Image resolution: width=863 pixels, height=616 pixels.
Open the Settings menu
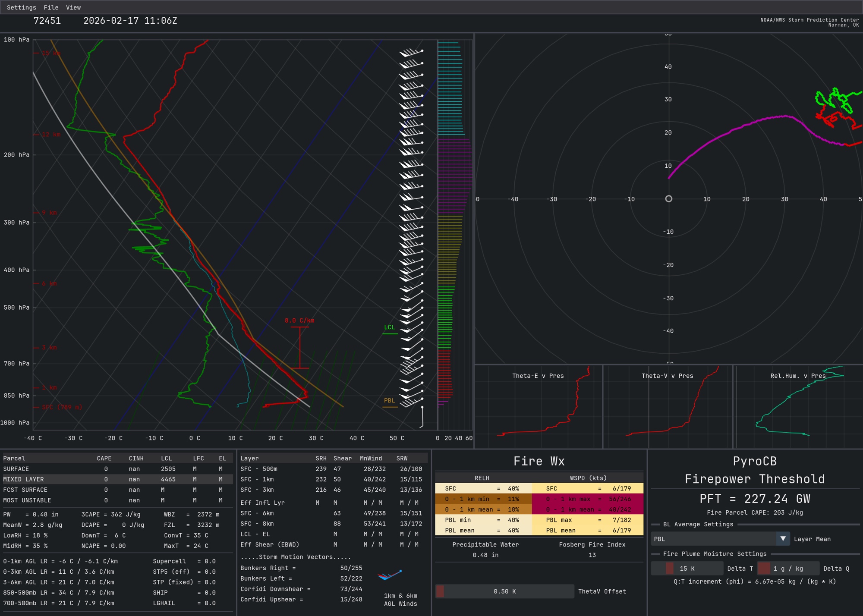(22, 7)
